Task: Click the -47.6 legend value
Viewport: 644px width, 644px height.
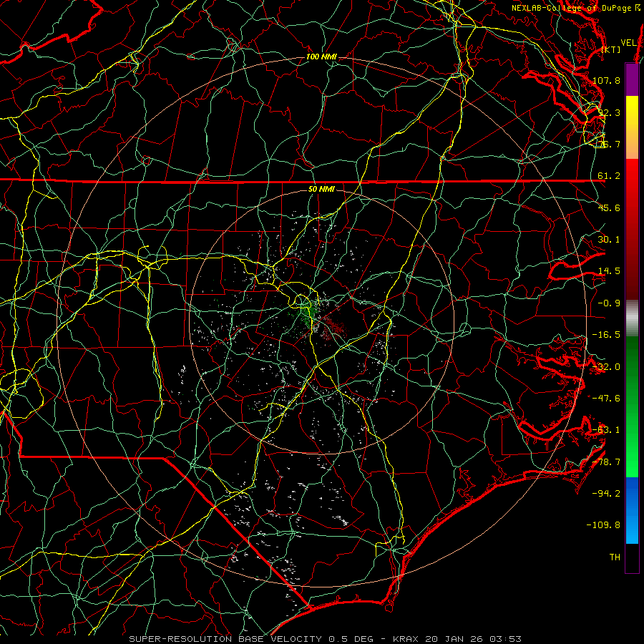Action: coord(606,399)
